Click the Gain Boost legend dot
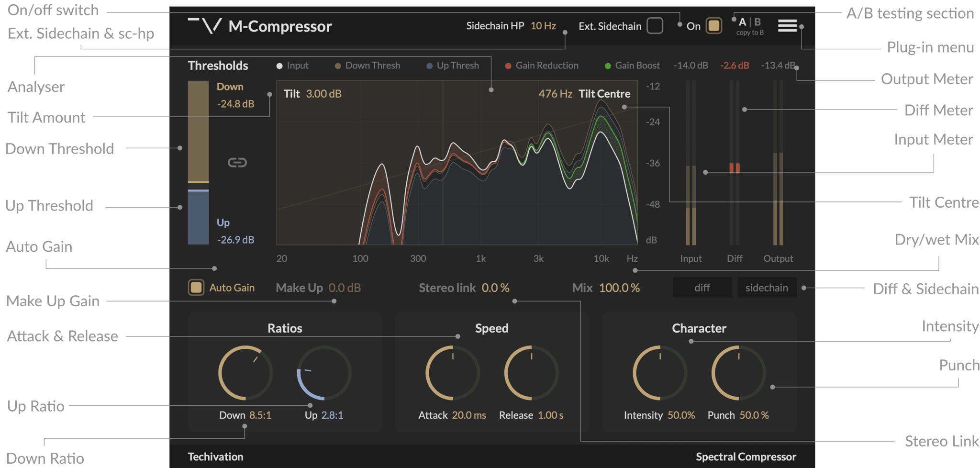Viewport: 980px width, 468px height. 608,66
